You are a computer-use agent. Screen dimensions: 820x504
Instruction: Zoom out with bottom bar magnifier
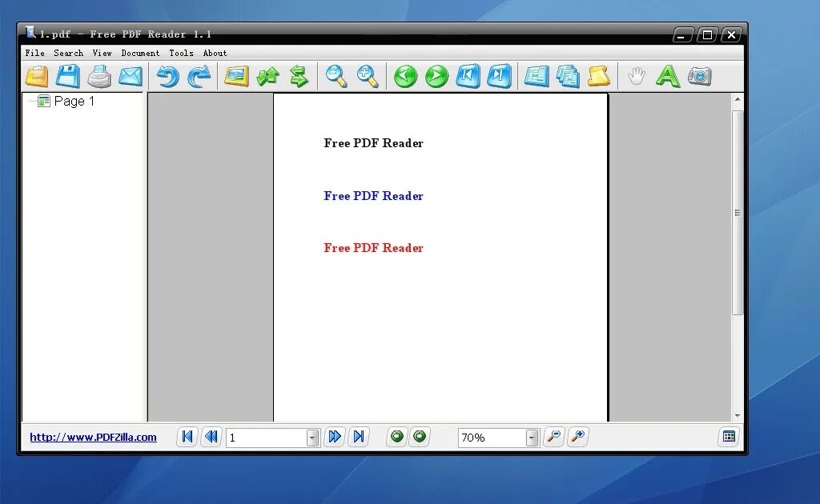point(554,437)
